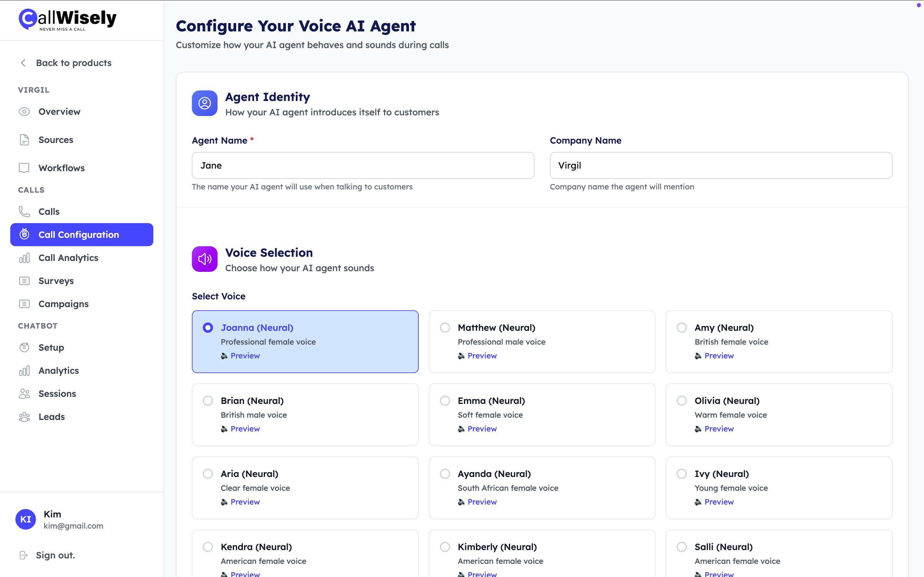Screen dimensions: 924x577
Task: Preview the Joanna (Neural) voice
Action: pos(245,356)
